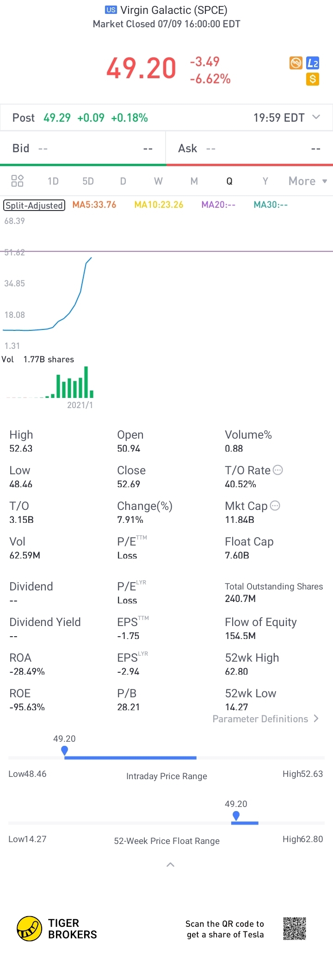Tap the yellow dollar sign icon
Screen dimensions: 333x980
313,79
